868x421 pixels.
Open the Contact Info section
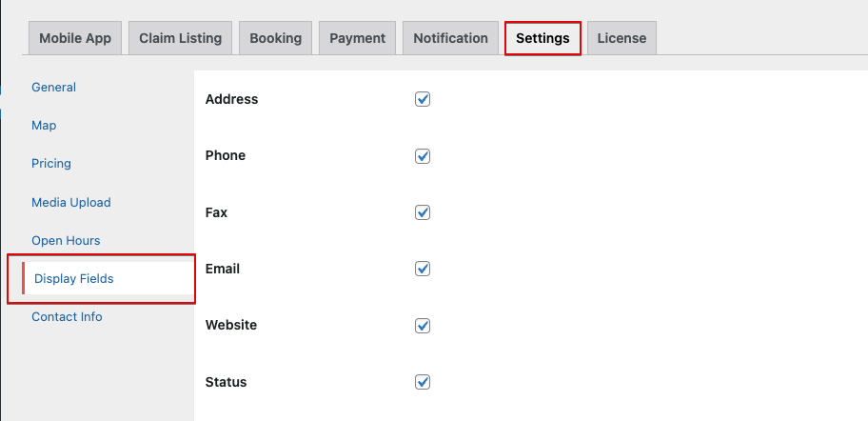[67, 317]
